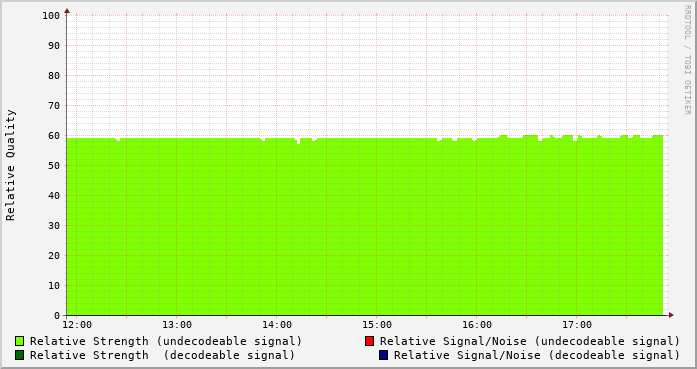This screenshot has height=369, width=697.
Task: Click the 60 value on the y-axis
Action: click(x=54, y=136)
